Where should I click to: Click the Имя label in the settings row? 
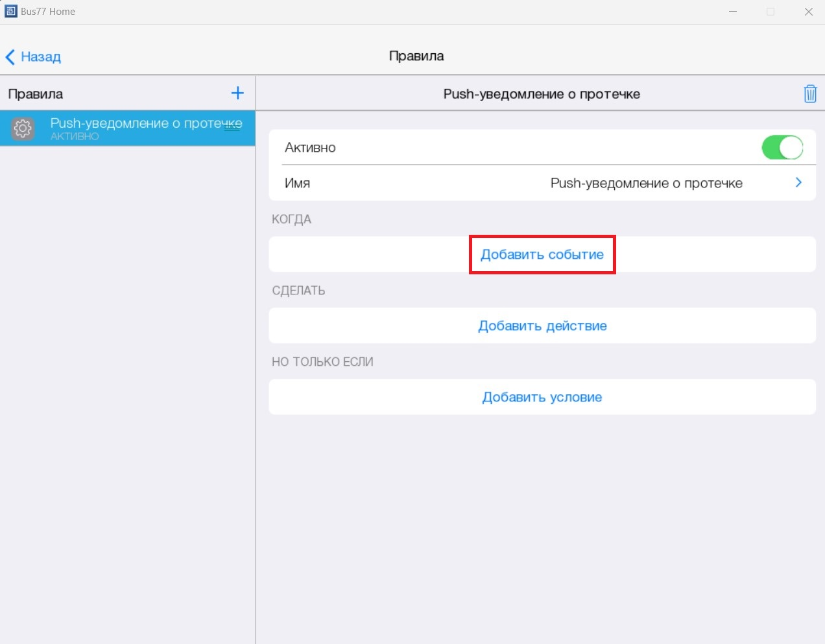297,184
